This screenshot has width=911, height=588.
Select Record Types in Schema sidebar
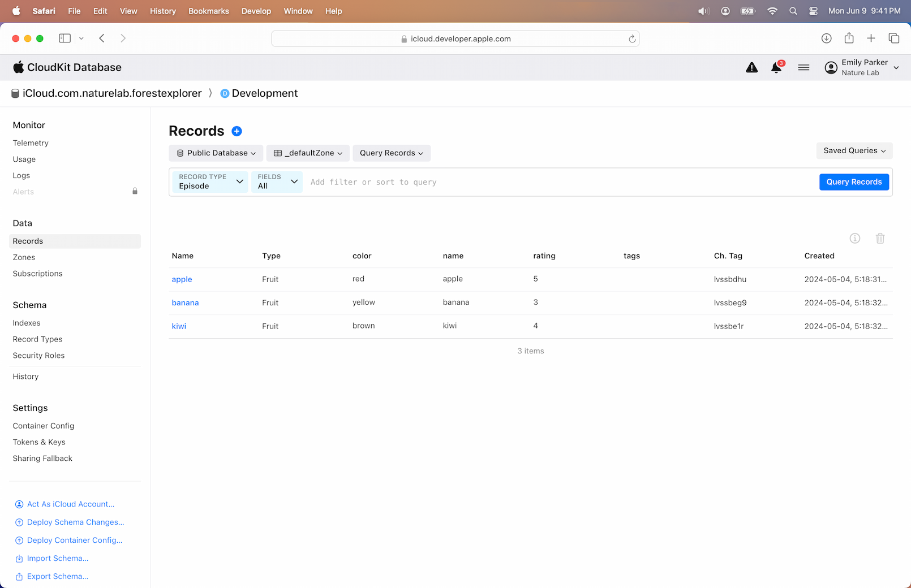[x=37, y=339]
